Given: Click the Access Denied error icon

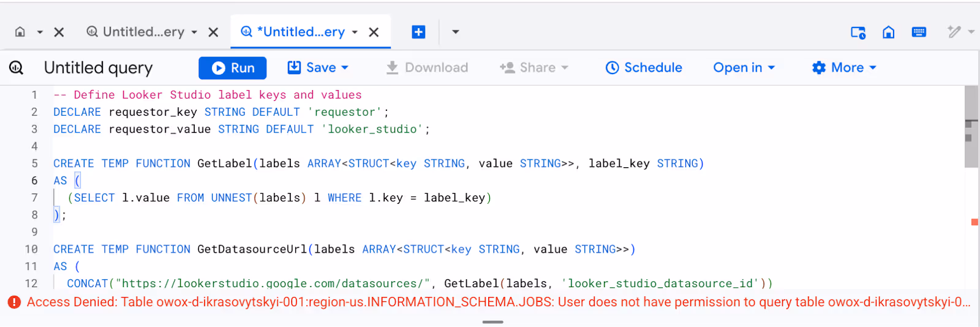Looking at the screenshot, I should tap(14, 302).
